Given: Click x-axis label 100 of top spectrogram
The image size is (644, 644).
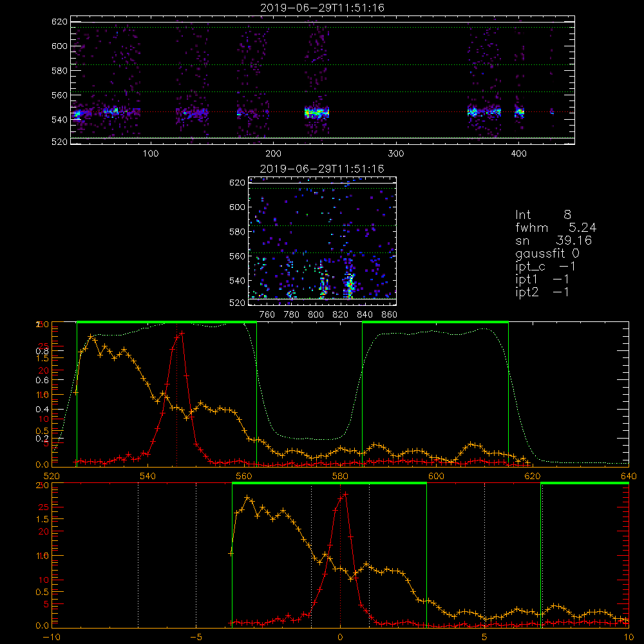Looking at the screenshot, I should [151, 154].
